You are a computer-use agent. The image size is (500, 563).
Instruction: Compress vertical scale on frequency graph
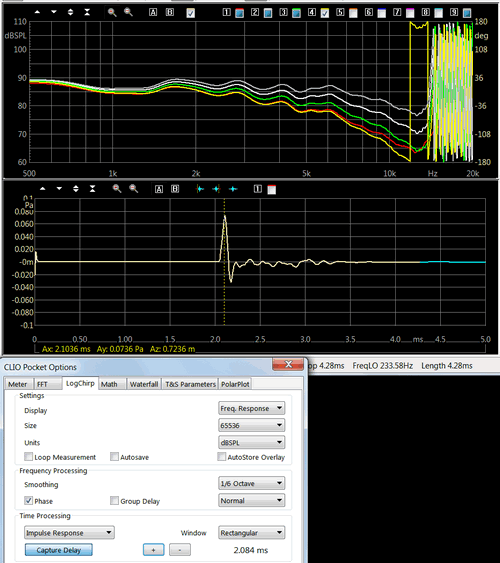coord(87,12)
